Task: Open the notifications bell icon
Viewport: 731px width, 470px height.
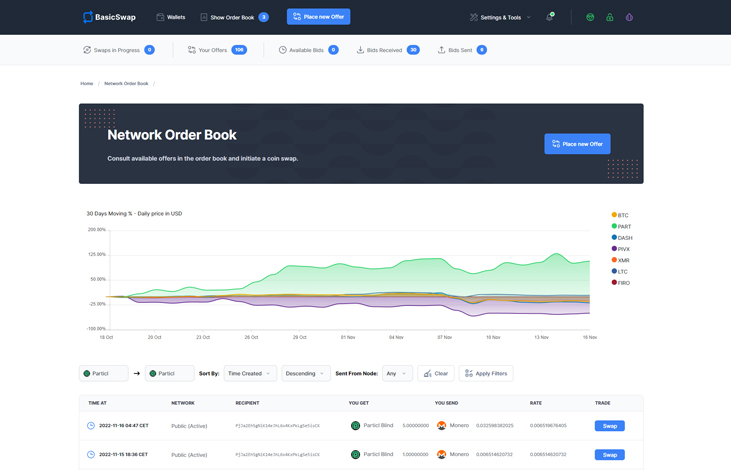Action: point(549,17)
